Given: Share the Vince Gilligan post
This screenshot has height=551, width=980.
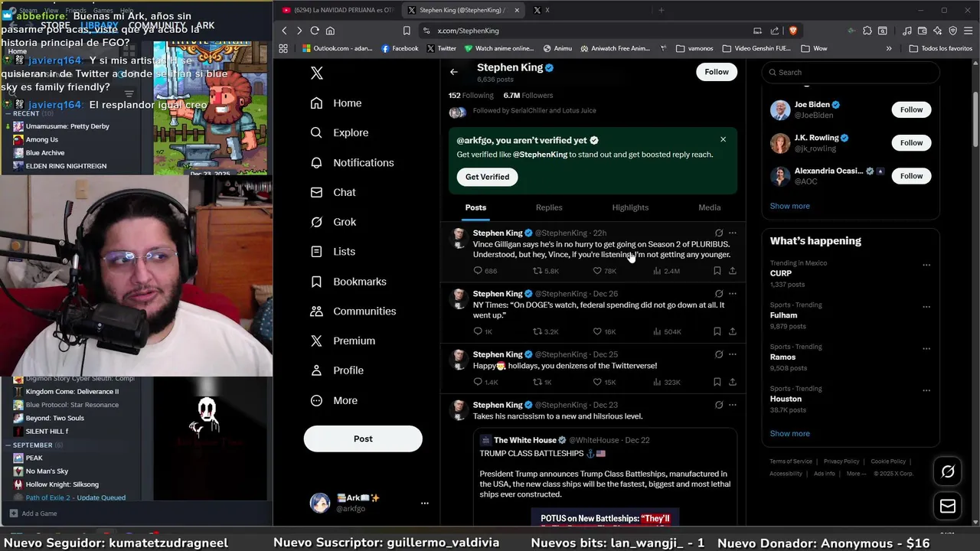Looking at the screenshot, I should 733,271.
